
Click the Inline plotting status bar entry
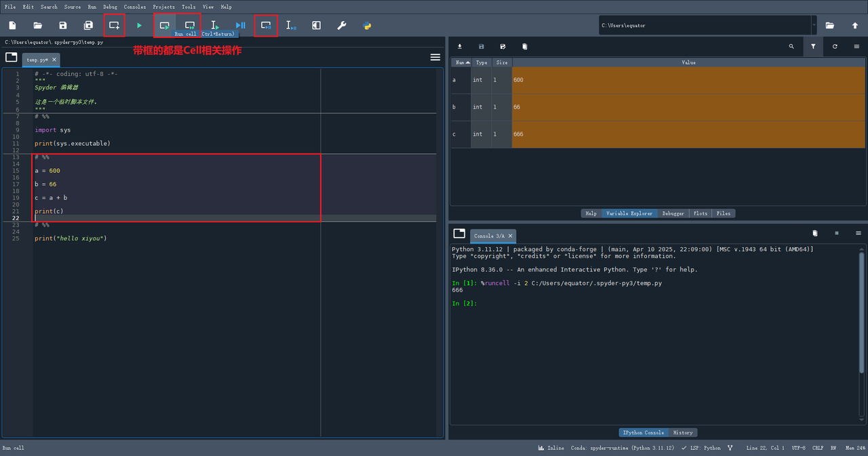[551, 448]
